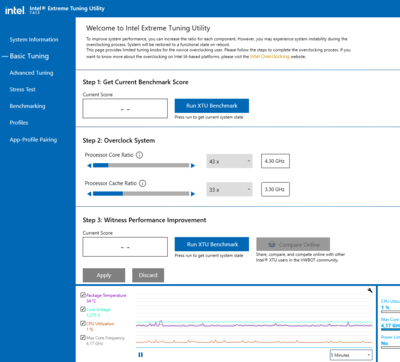Decrease Processor Core Ratio with left arrow
Image resolution: width=400 pixels, height=362 pixels.
89,166
